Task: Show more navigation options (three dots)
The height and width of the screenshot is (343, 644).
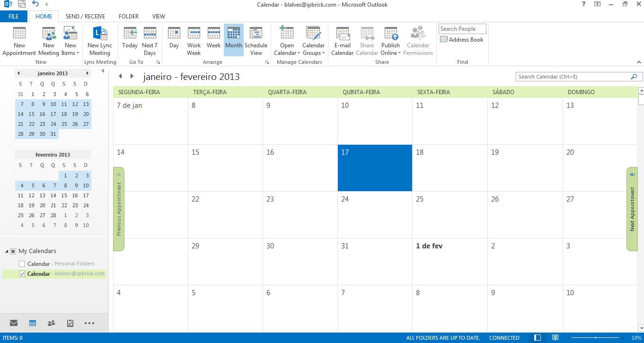Action: tap(89, 323)
